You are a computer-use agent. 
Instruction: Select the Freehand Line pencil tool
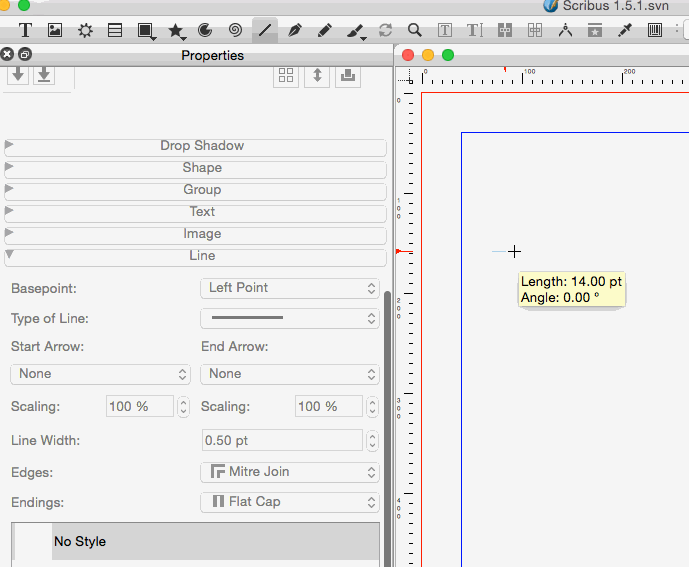[x=325, y=30]
